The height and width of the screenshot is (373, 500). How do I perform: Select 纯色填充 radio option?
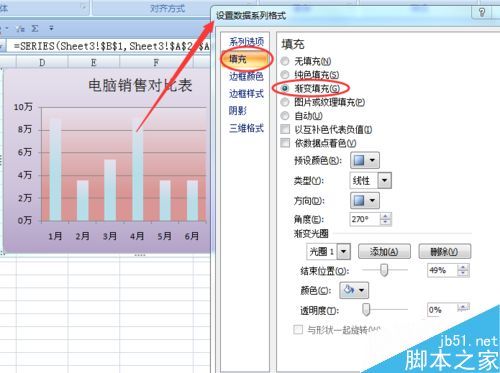(x=285, y=75)
